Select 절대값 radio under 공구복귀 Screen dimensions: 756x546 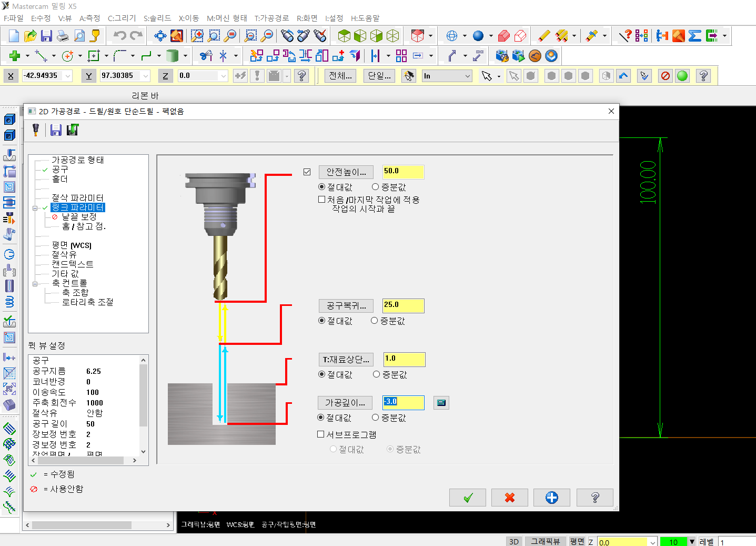(x=321, y=321)
